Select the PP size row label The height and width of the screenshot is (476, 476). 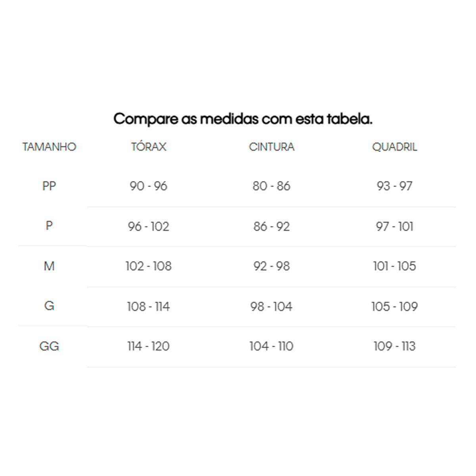pos(49,186)
